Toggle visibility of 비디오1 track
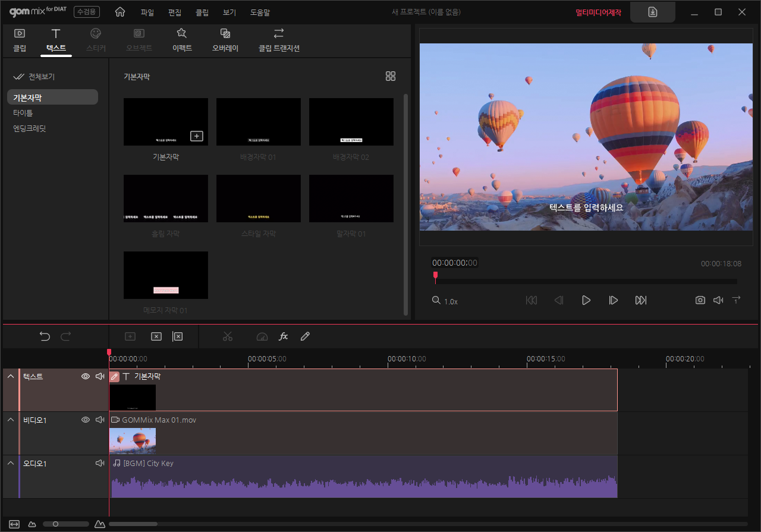Image resolution: width=761 pixels, height=532 pixels. [x=86, y=420]
